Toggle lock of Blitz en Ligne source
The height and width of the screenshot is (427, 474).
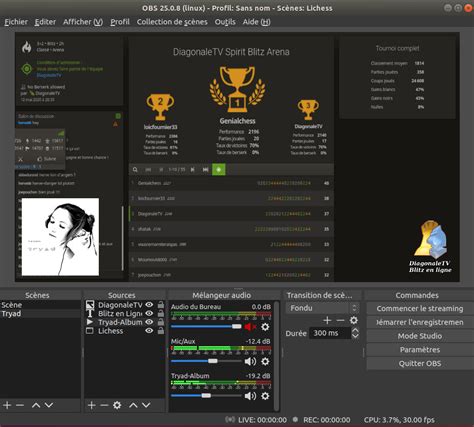[161, 313]
